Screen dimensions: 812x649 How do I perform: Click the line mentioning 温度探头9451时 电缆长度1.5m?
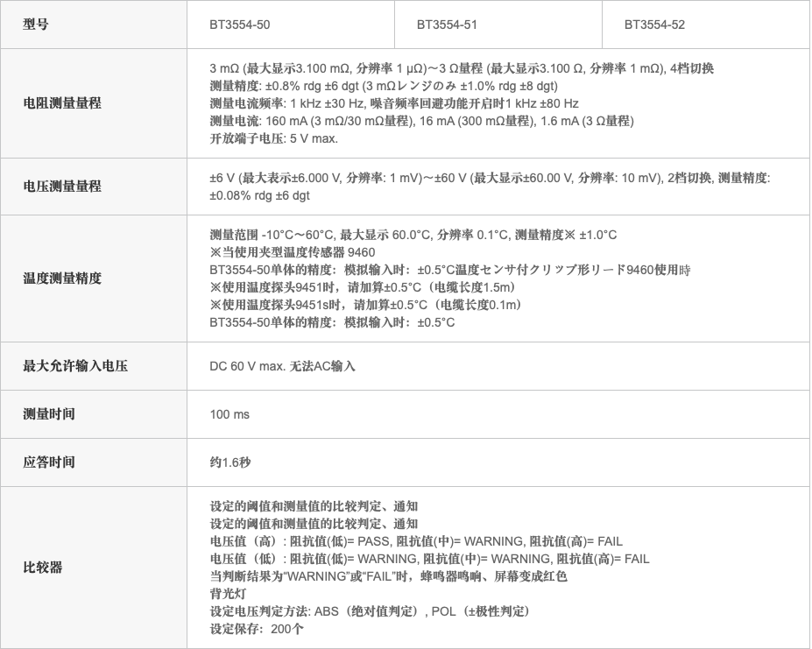363,287
